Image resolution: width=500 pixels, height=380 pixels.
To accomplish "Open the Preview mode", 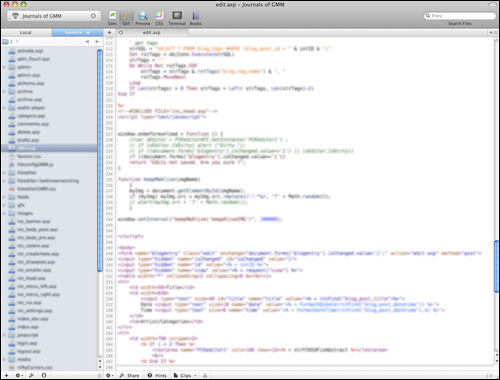I will pos(143,18).
